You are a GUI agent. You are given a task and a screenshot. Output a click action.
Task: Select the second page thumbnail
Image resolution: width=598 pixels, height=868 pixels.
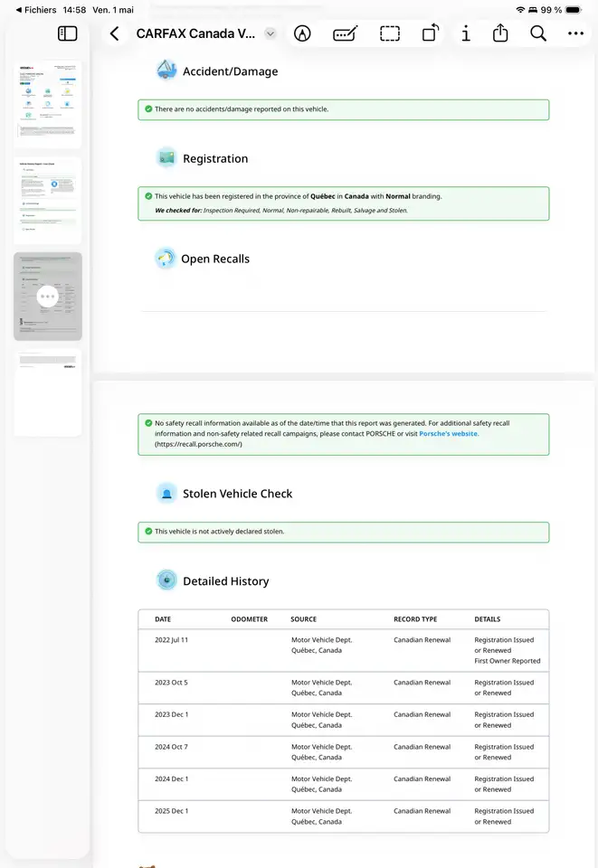pyautogui.click(x=48, y=201)
